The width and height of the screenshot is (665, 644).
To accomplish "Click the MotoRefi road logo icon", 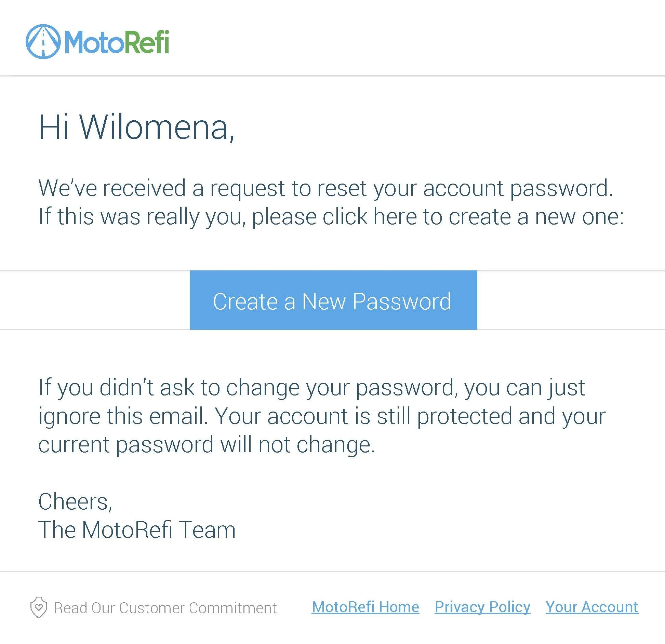I will tap(43, 42).
